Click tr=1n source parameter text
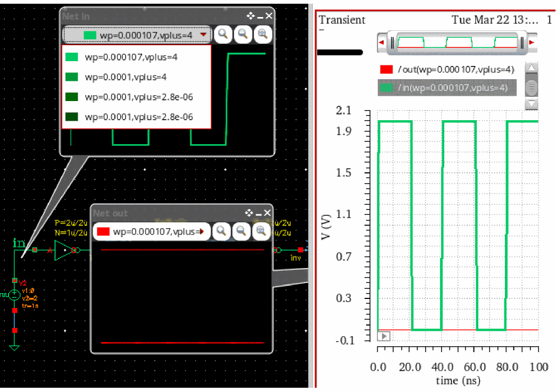The width and height of the screenshot is (556, 392). click(x=30, y=306)
